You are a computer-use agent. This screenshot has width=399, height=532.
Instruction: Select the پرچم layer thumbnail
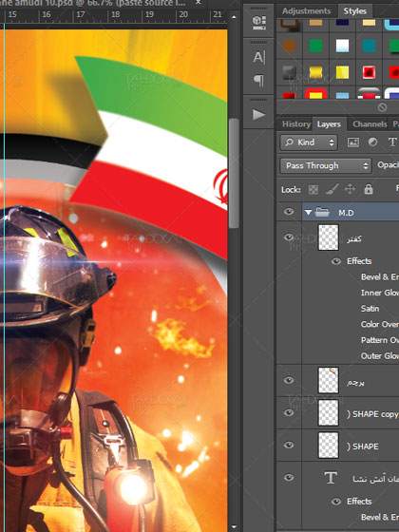pyautogui.click(x=328, y=380)
